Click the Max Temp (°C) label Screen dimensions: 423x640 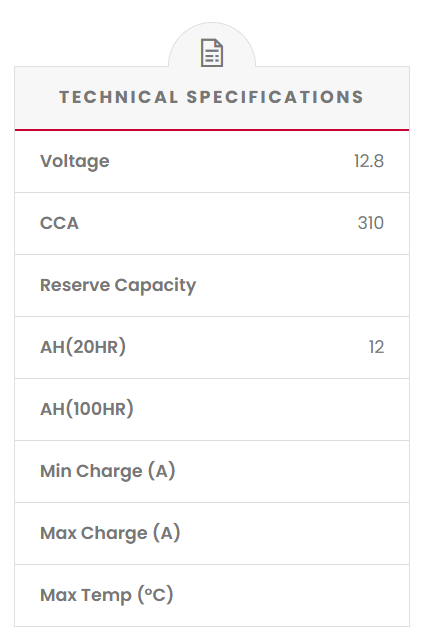(x=107, y=596)
